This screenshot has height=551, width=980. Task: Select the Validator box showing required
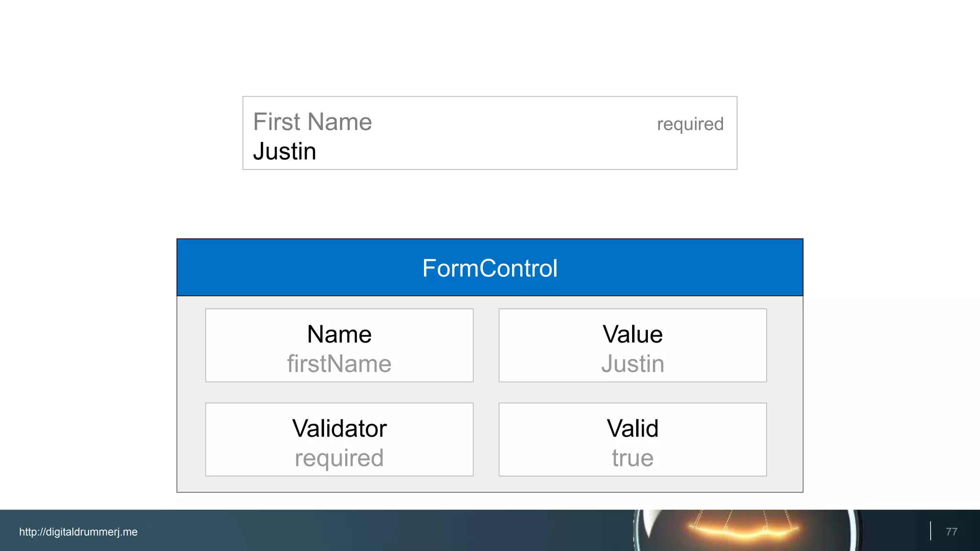[339, 440]
